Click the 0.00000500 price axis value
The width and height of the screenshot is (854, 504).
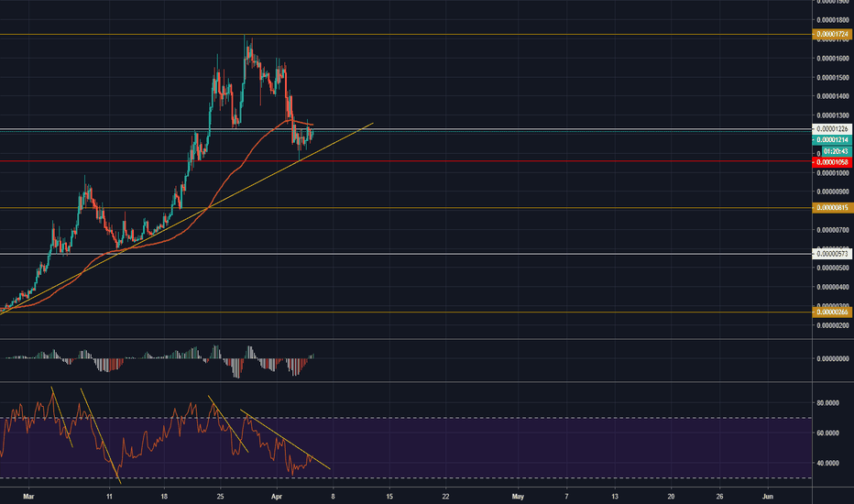[833, 268]
